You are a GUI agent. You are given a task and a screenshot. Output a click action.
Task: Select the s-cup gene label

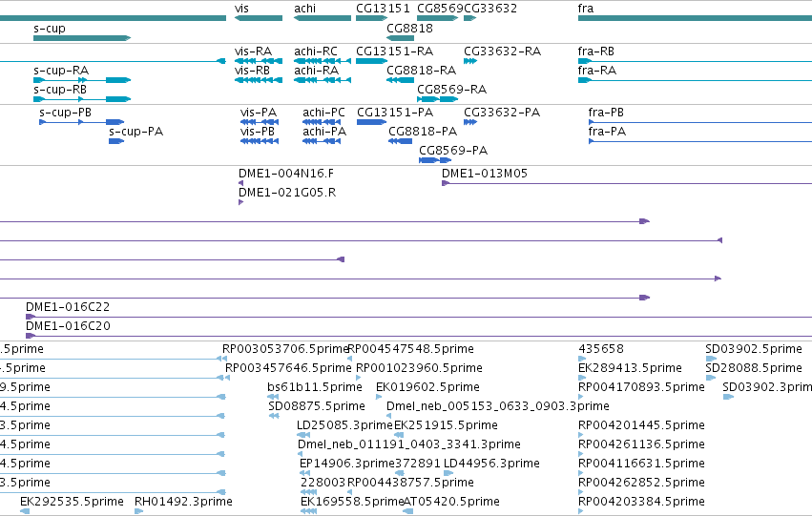(50, 29)
